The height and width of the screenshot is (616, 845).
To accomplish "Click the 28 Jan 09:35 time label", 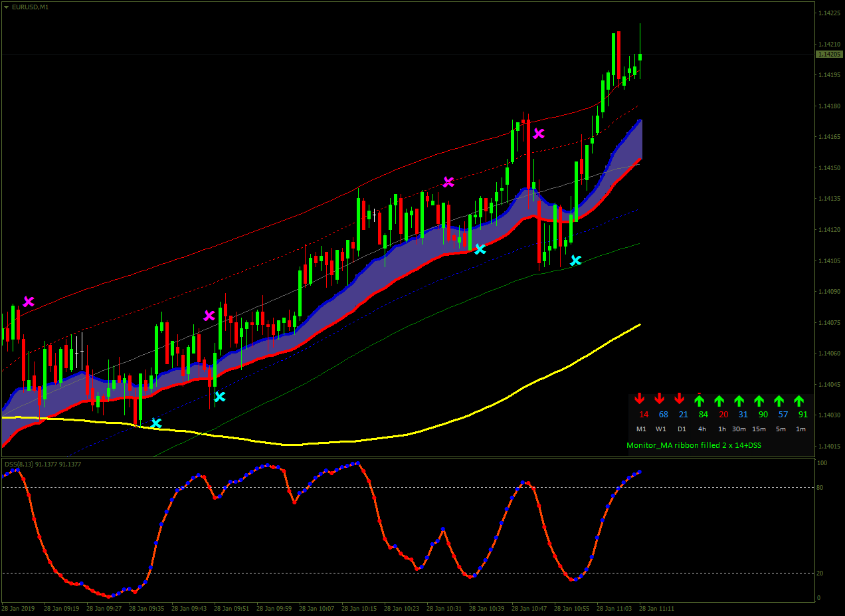I will pyautogui.click(x=146, y=608).
